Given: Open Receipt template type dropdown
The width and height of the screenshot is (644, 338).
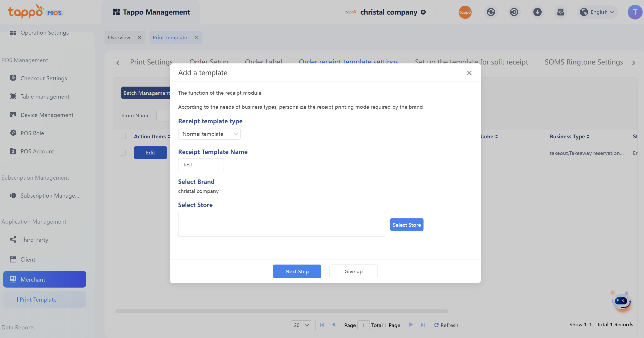Looking at the screenshot, I should click(209, 134).
